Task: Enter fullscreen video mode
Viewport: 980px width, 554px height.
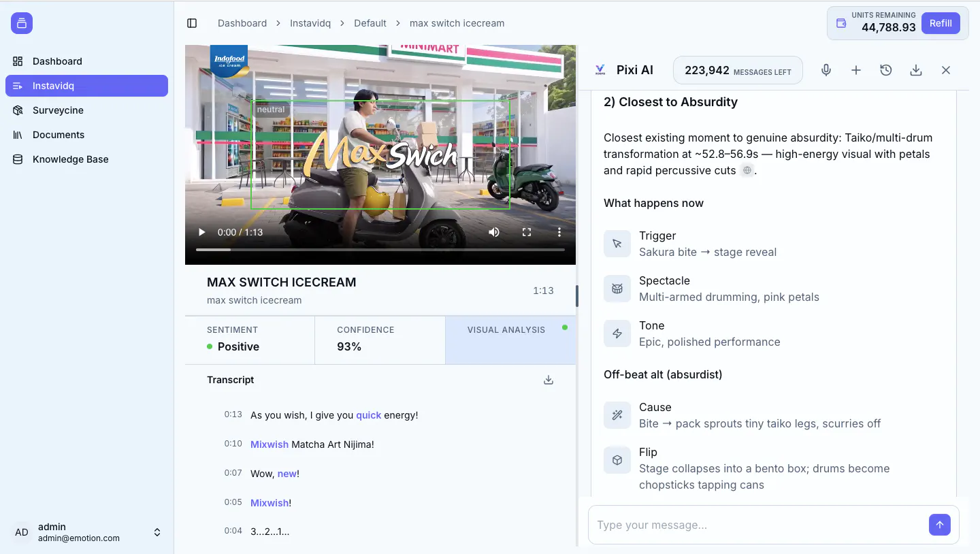Action: 527,232
